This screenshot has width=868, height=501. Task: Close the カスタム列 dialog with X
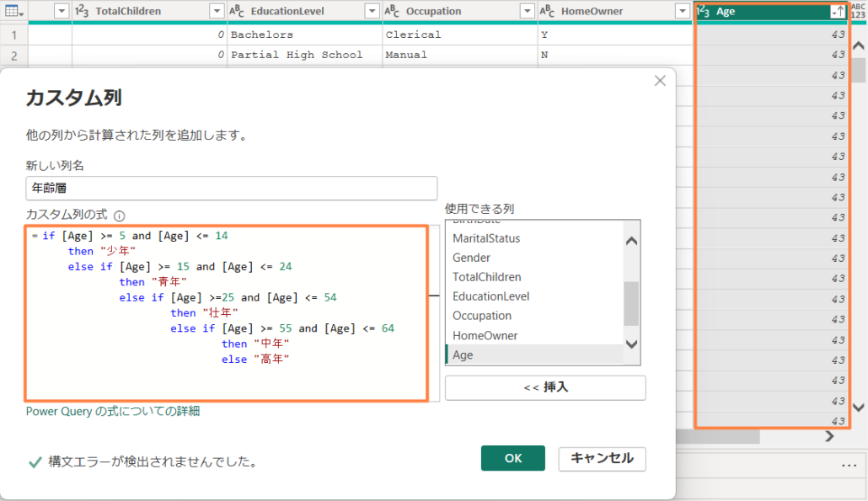[x=660, y=81]
